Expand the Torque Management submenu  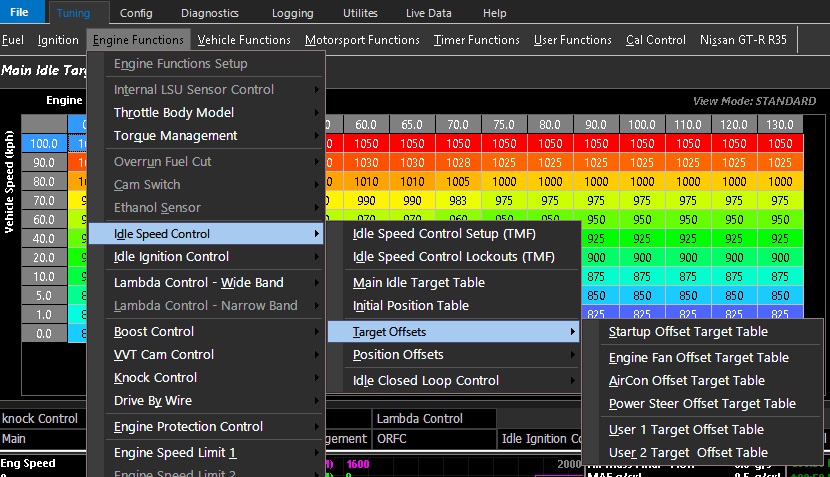[175, 135]
